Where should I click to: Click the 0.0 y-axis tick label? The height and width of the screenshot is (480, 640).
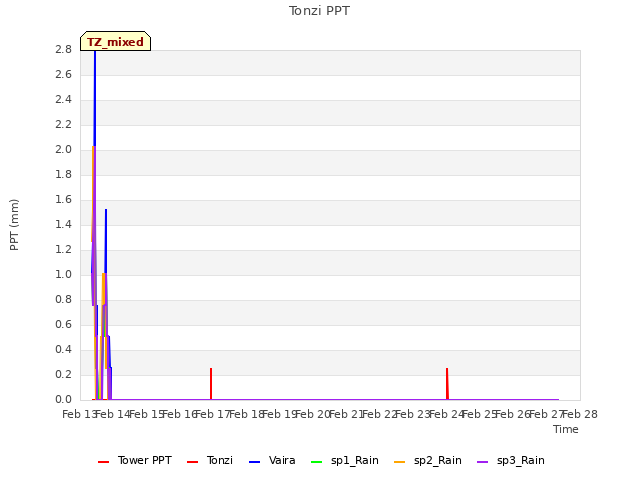pos(63,399)
